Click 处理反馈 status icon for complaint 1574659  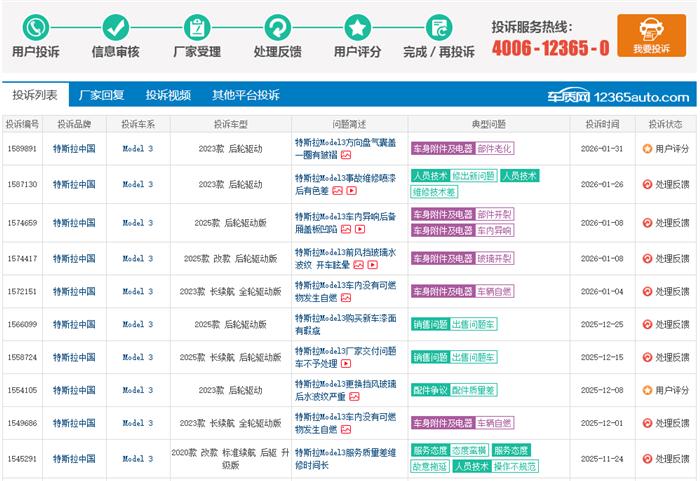[x=647, y=222]
